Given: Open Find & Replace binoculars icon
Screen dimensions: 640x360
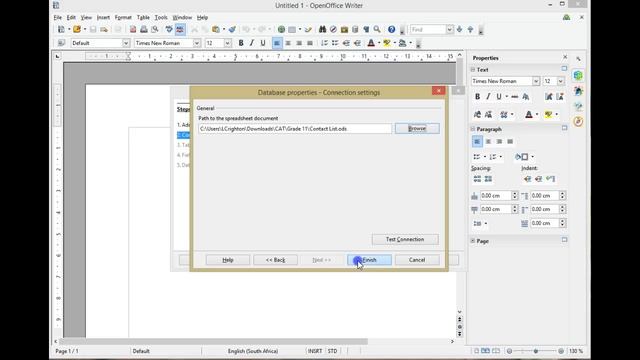Looking at the screenshot, I should coord(322,29).
